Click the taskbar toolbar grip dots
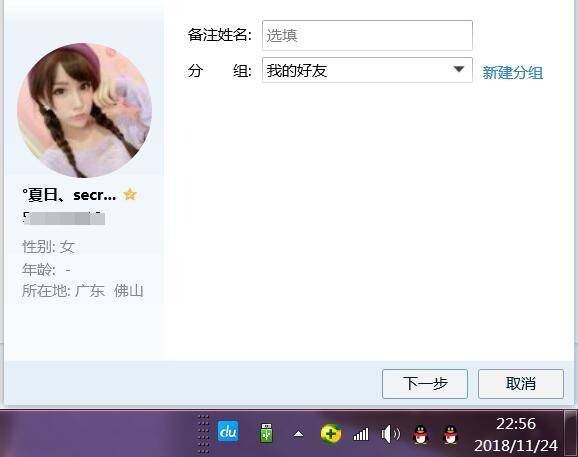The height and width of the screenshot is (457, 578). pyautogui.click(x=203, y=434)
